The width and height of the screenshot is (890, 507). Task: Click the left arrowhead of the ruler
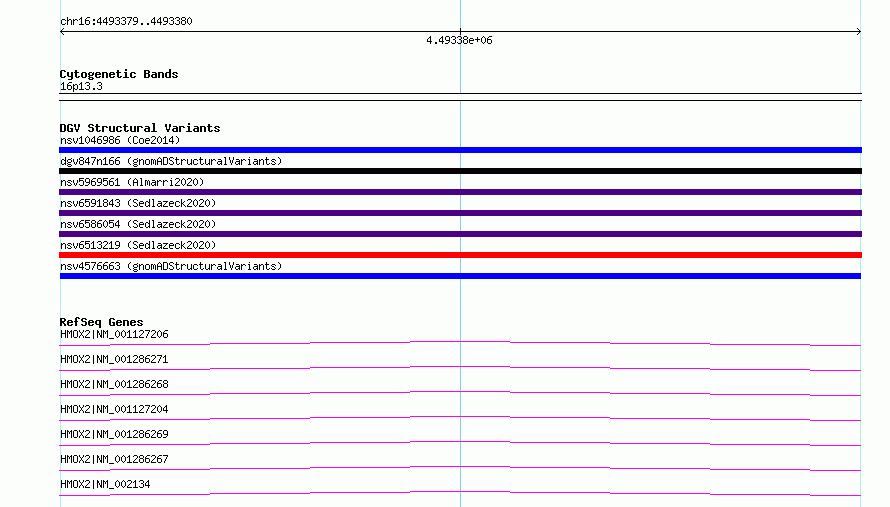click(62, 32)
